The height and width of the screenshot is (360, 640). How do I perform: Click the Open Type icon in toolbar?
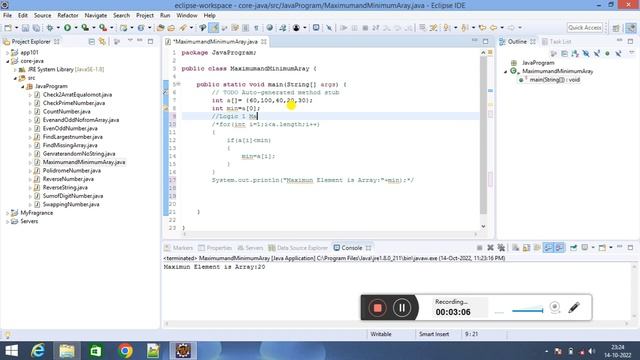coord(160,28)
